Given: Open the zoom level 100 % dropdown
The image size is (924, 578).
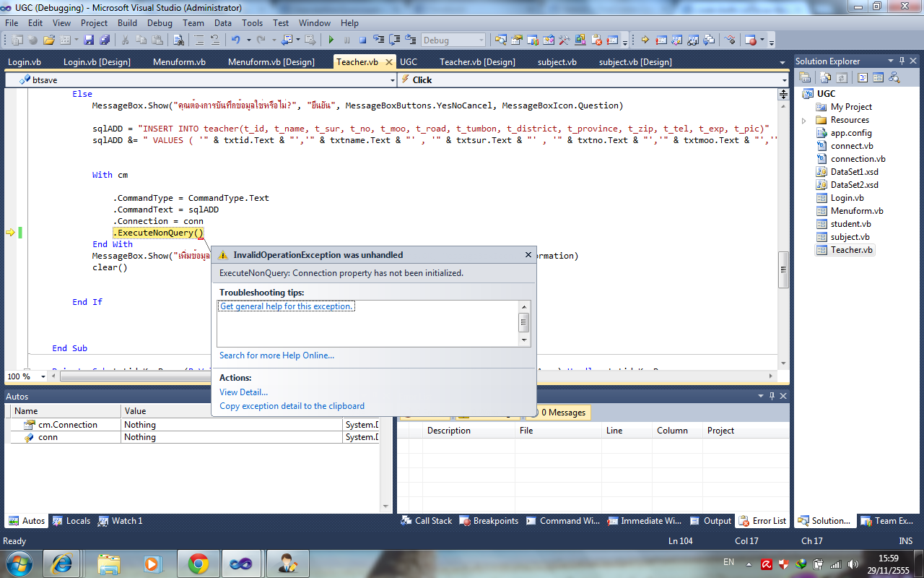Looking at the screenshot, I should coord(43,376).
